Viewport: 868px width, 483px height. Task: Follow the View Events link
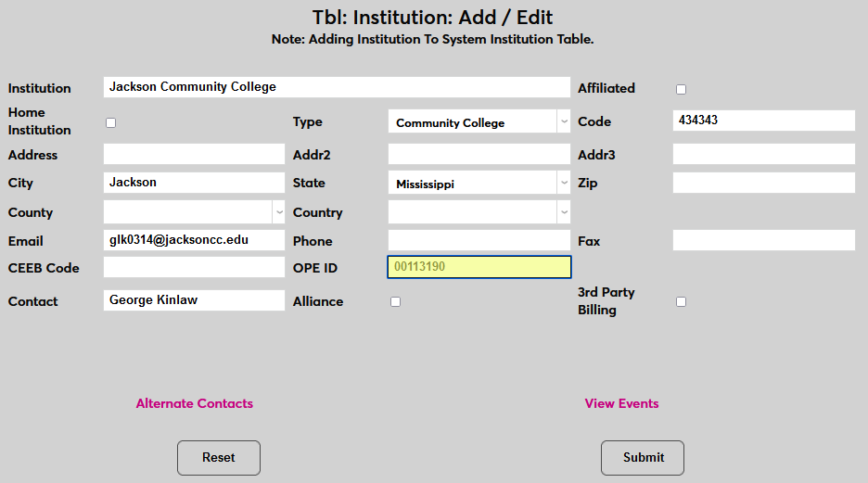pyautogui.click(x=621, y=403)
